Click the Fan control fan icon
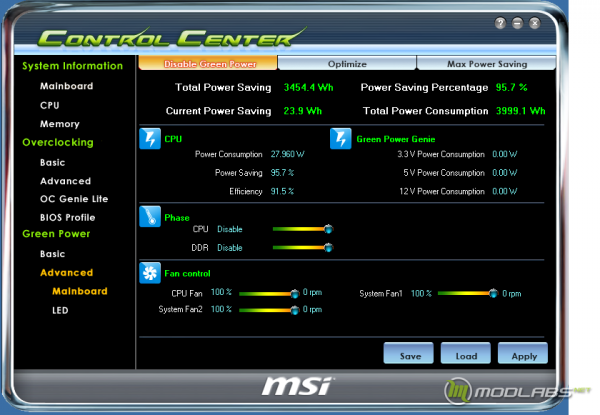The height and width of the screenshot is (415, 600). tap(150, 273)
